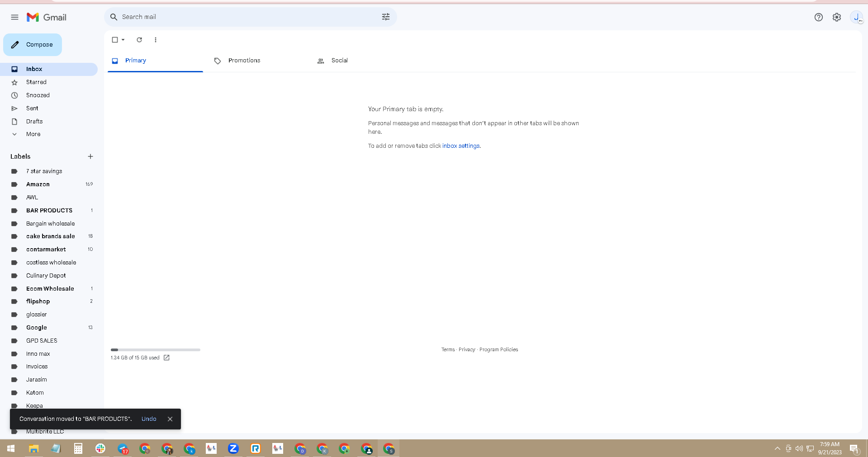
Task: Open the More options three-dot menu
Action: click(x=156, y=40)
